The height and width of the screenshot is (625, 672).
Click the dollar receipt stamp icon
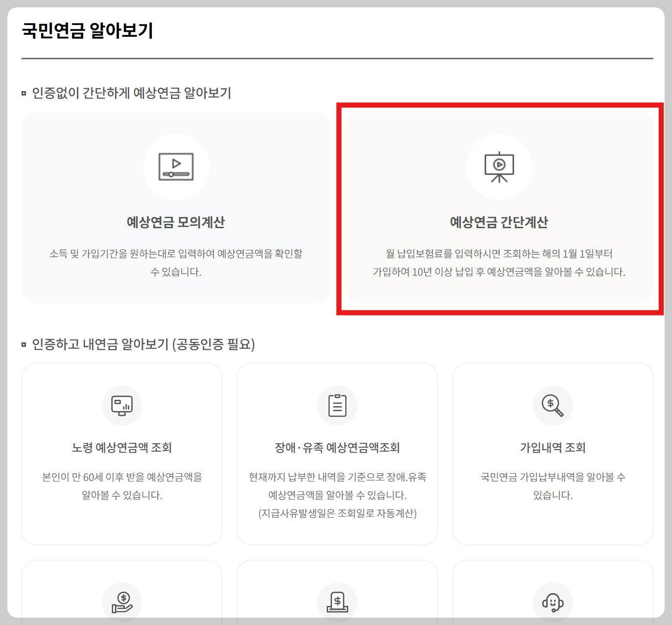(x=337, y=602)
